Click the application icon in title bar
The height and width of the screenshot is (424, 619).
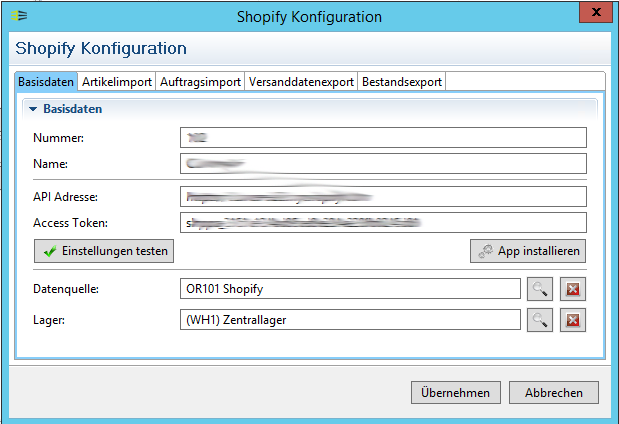pyautogui.click(x=19, y=16)
